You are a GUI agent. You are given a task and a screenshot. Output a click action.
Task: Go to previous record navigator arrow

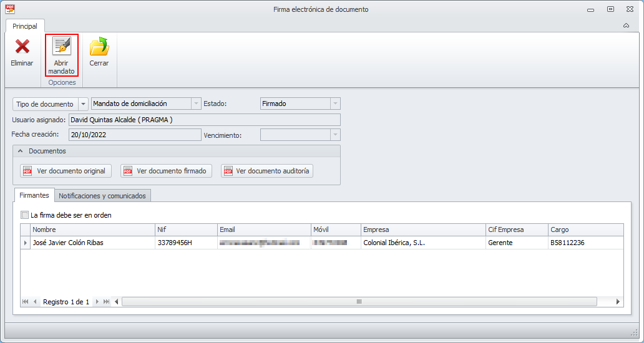pyautogui.click(x=35, y=302)
